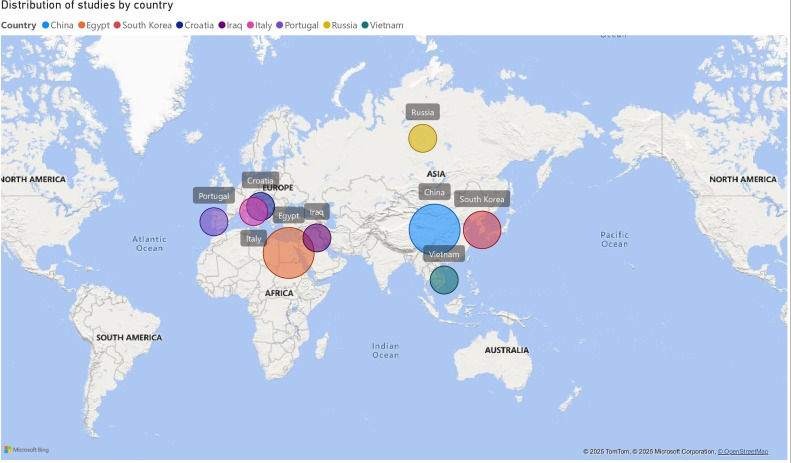Click the AFRICA continent label

coord(279,293)
